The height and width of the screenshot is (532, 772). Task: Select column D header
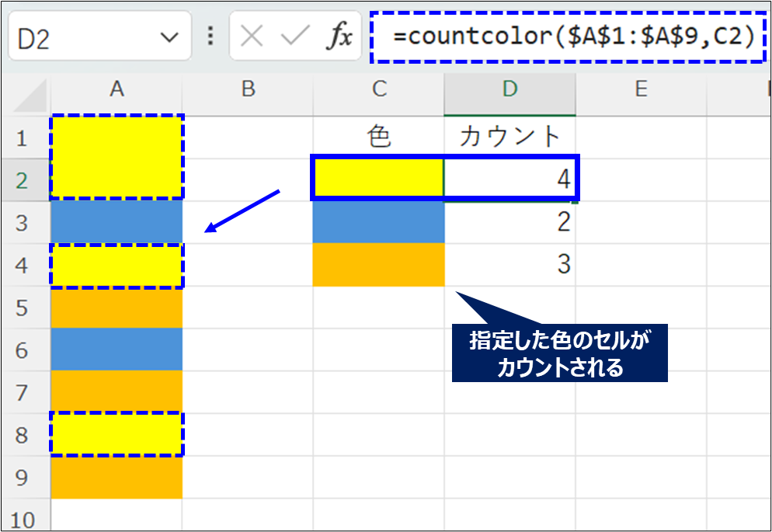click(509, 90)
